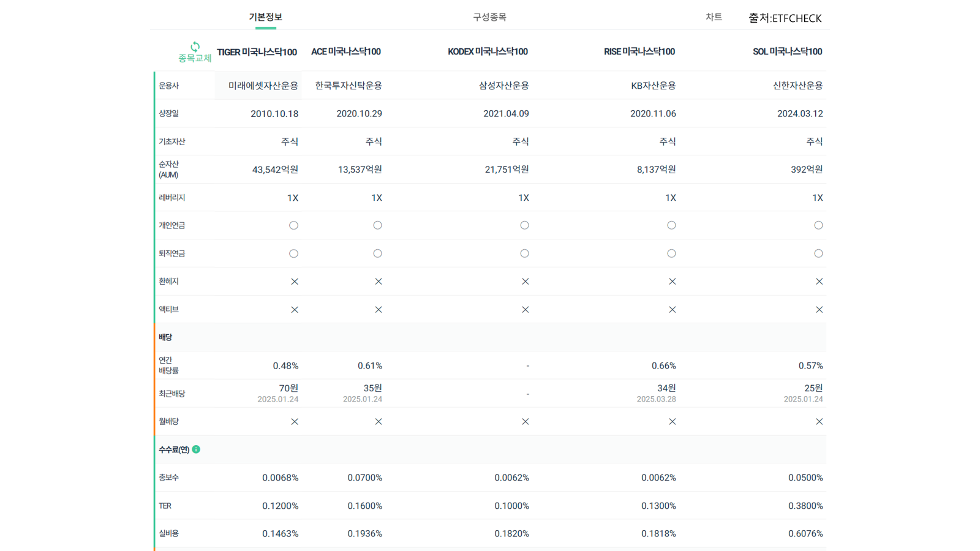The width and height of the screenshot is (980, 551).
Task: Click 신한자산운용 manager cell
Action: pyautogui.click(x=798, y=86)
